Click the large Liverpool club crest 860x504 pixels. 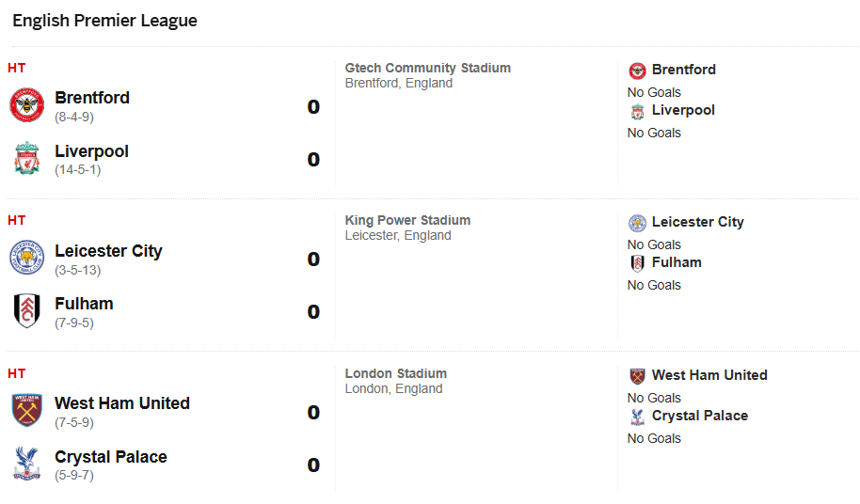click(x=26, y=159)
